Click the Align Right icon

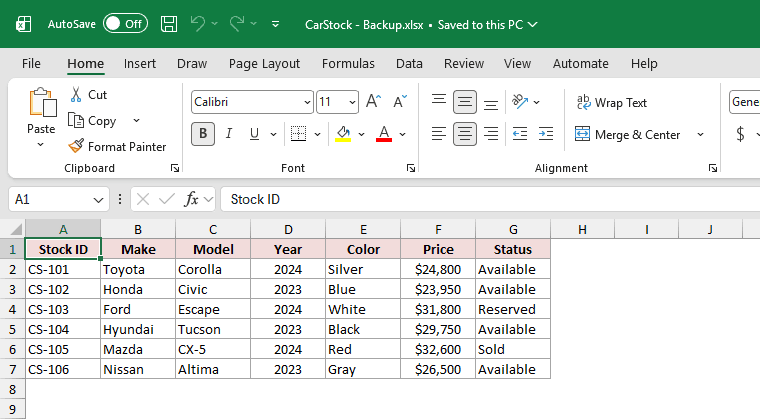[x=491, y=134]
